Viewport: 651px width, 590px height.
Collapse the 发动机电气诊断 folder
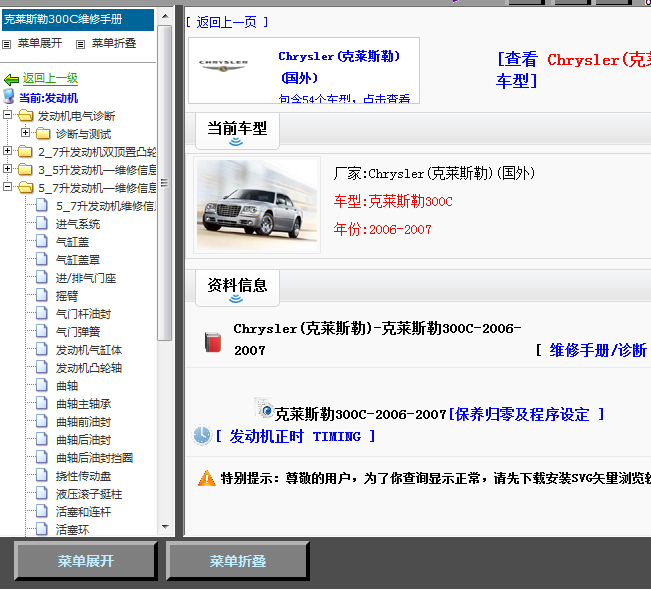click(x=7, y=114)
